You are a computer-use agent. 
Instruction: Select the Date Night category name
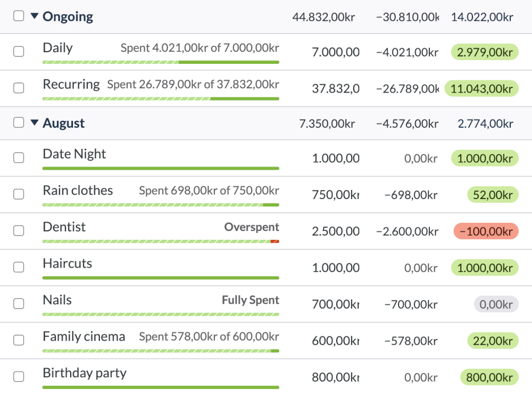click(x=74, y=154)
